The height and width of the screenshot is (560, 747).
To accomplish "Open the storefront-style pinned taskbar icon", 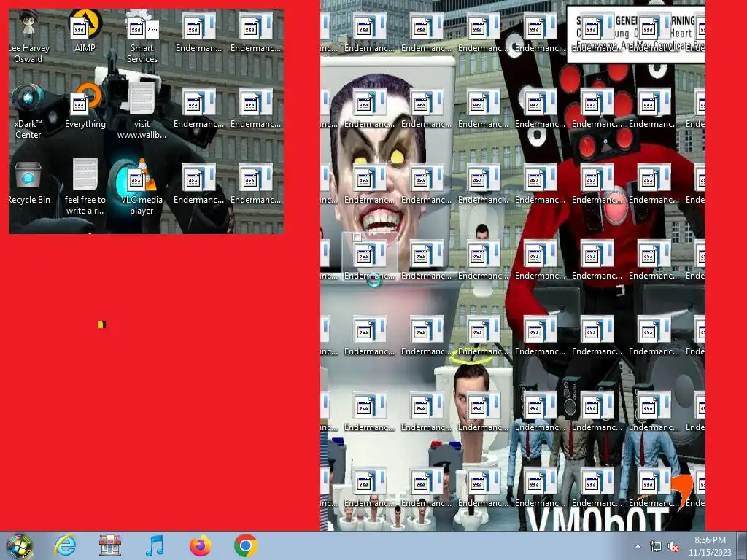I will pos(110,545).
